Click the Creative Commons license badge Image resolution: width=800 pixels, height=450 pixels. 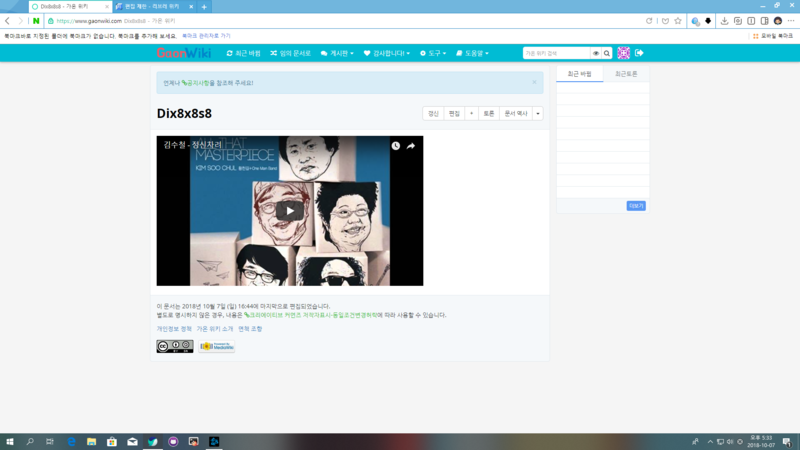[174, 346]
